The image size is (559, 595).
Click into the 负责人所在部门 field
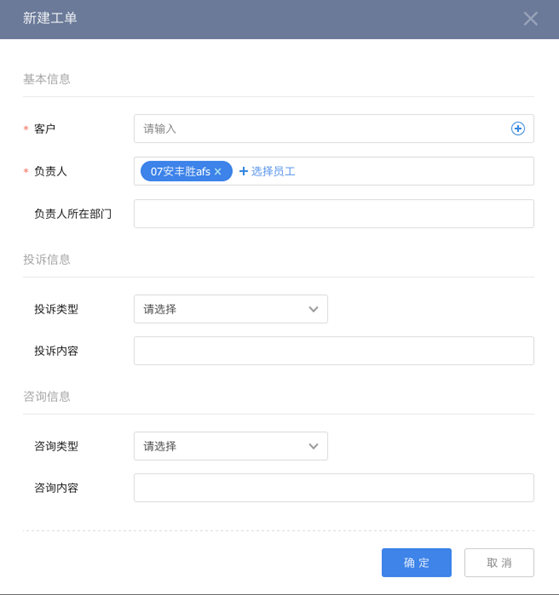(334, 214)
